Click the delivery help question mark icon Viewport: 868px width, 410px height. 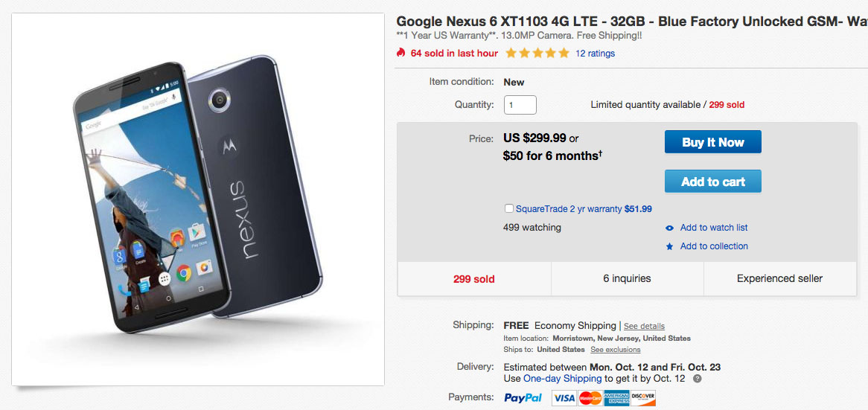pyautogui.click(x=697, y=379)
